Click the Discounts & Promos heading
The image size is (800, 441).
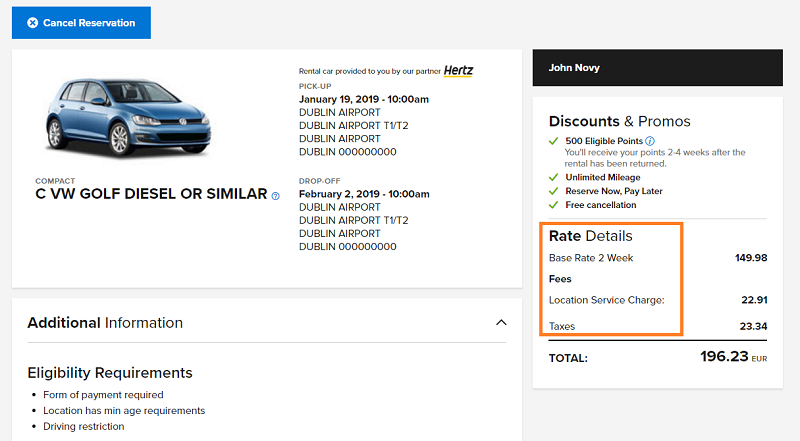click(x=619, y=121)
